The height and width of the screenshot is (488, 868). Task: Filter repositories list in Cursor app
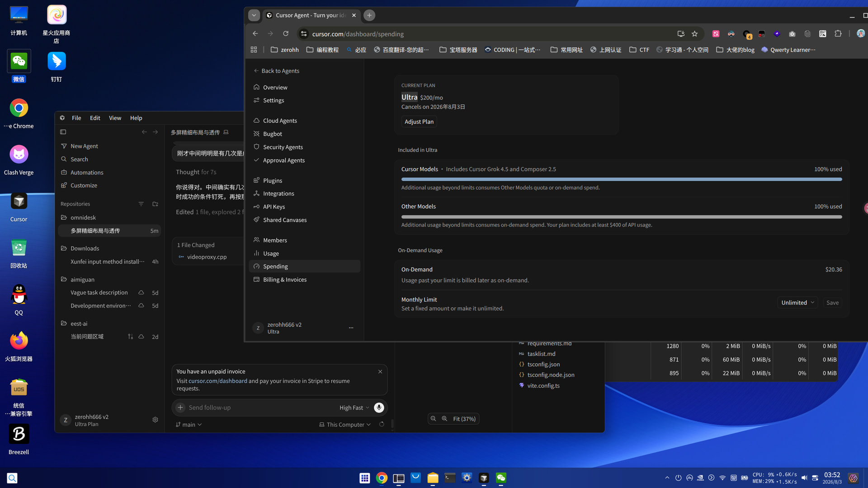(141, 204)
